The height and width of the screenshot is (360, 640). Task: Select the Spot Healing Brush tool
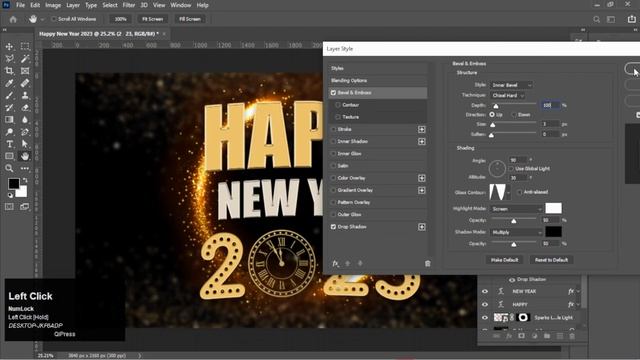pyautogui.click(x=25, y=83)
